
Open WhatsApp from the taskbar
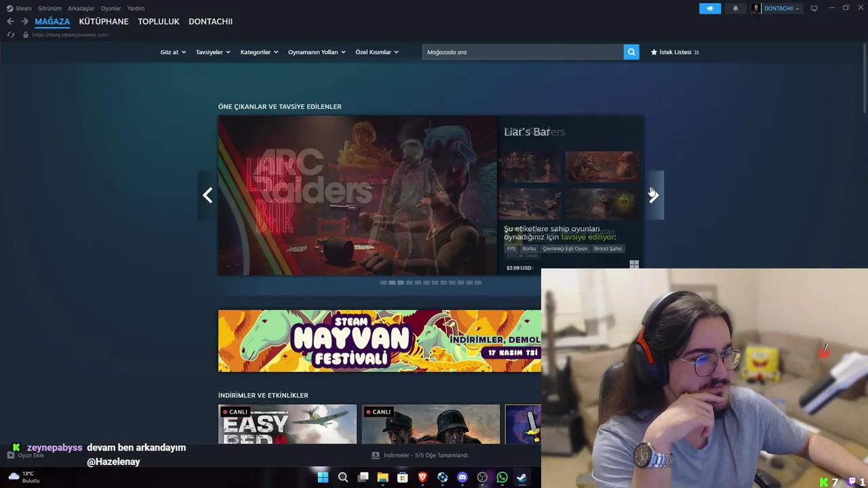502,477
